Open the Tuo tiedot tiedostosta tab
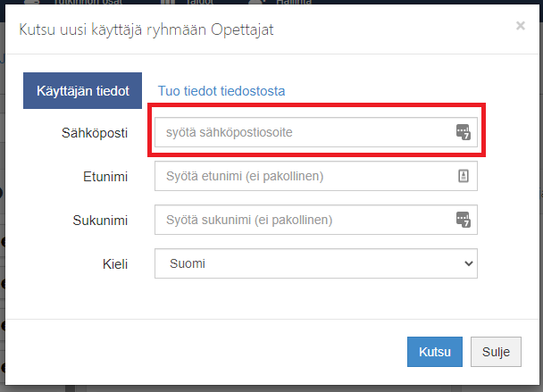Viewport: 543px width, 392px height. (221, 91)
